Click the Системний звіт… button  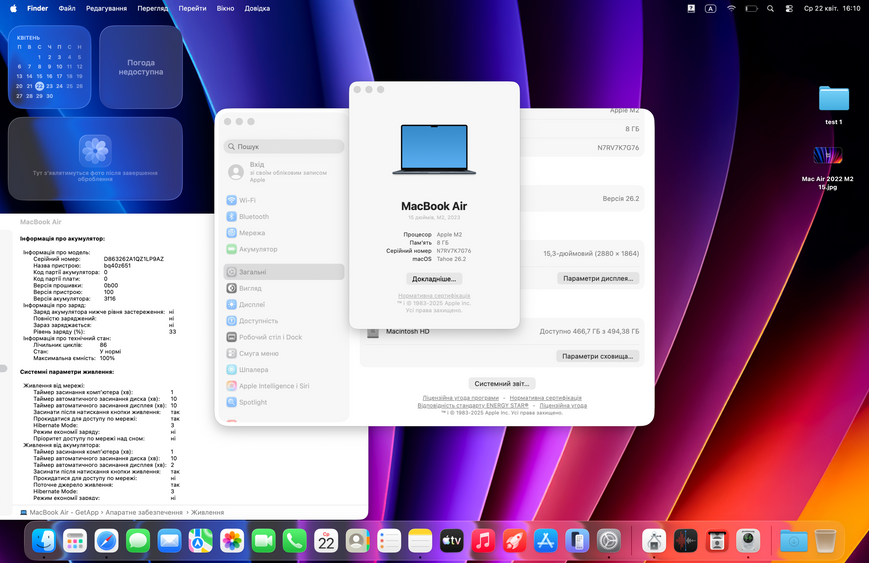click(x=502, y=383)
